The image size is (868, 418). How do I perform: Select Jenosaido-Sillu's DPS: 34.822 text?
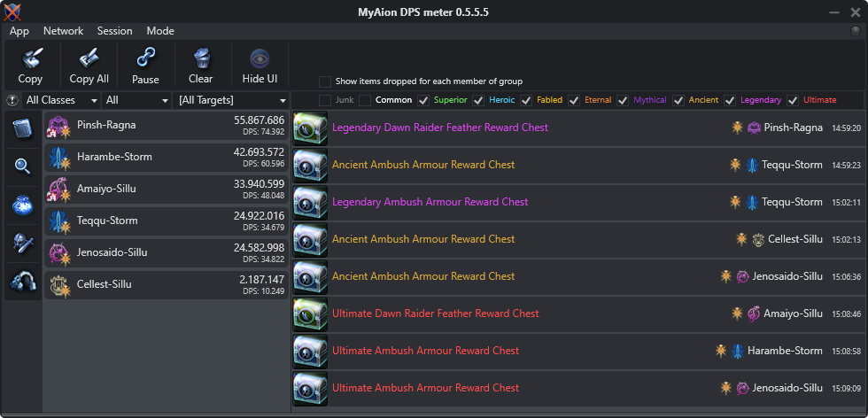(x=264, y=259)
